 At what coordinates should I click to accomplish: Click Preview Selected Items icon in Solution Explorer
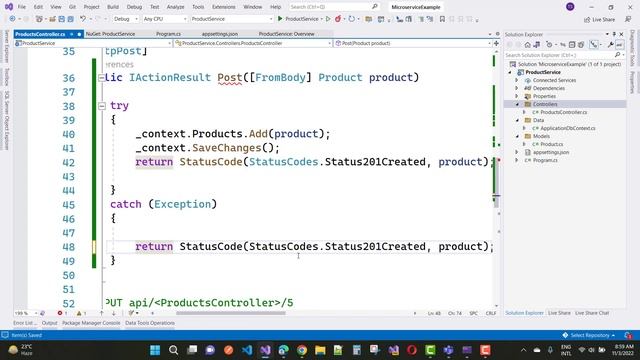(x=619, y=44)
